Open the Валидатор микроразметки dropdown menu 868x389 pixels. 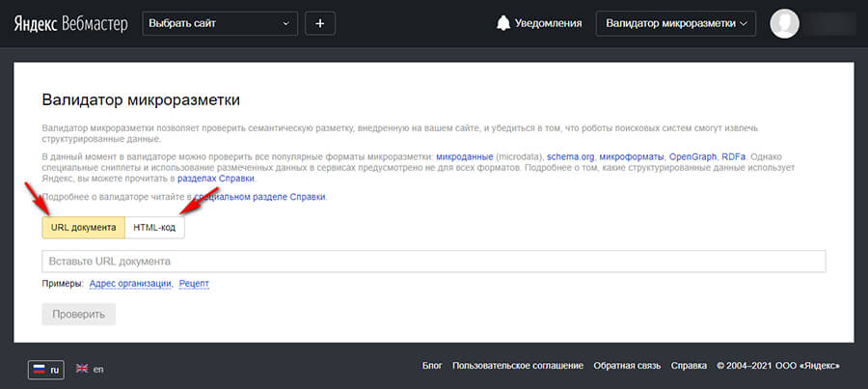pos(675,23)
